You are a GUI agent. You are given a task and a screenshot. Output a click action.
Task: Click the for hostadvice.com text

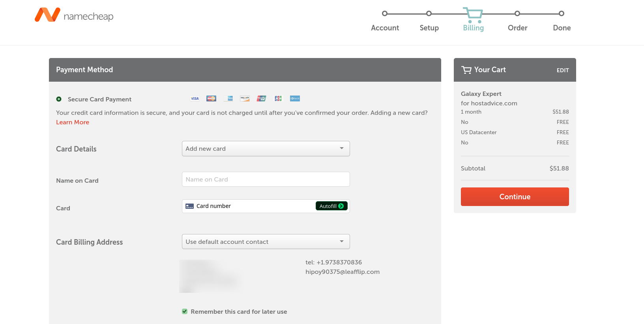489,103
